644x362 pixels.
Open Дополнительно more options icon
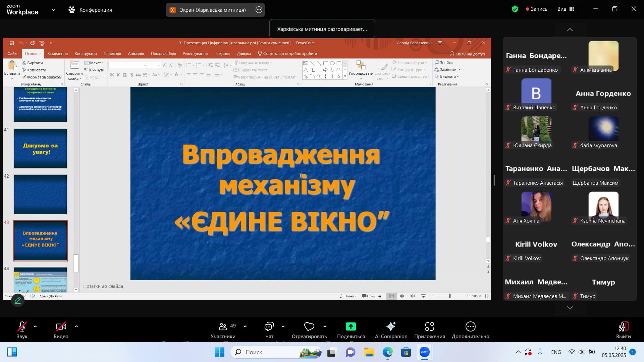pyautogui.click(x=471, y=326)
